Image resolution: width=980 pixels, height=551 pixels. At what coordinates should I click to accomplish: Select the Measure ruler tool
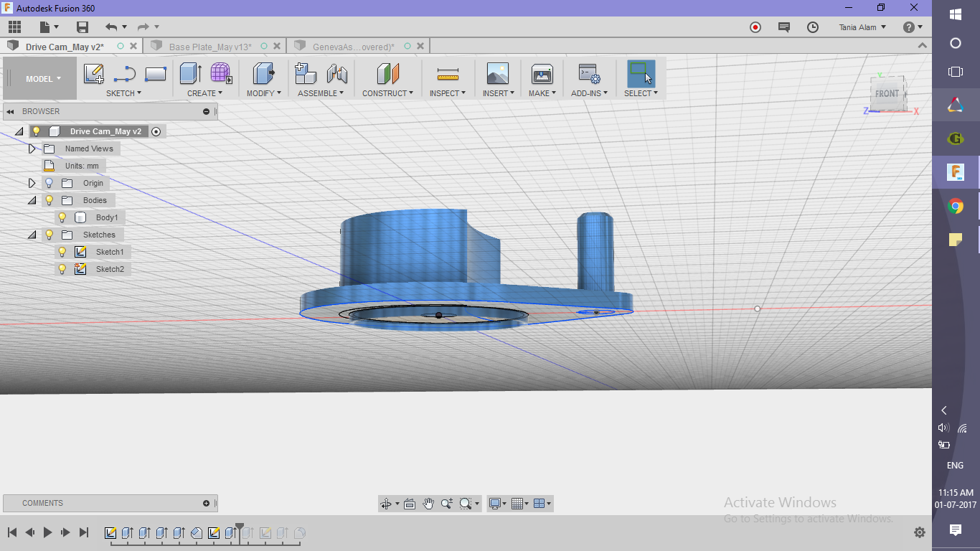tap(448, 74)
